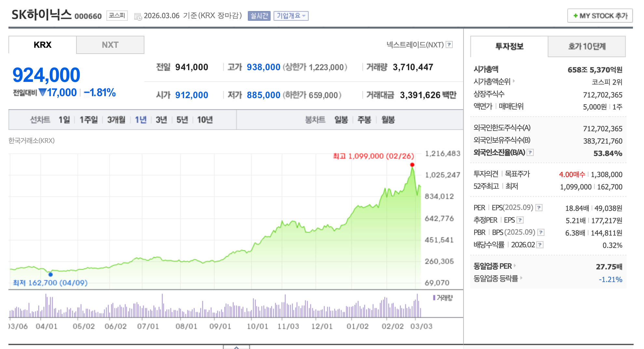Expand the collapse handle below the chart
This screenshot has height=349, width=644.
pos(236,347)
